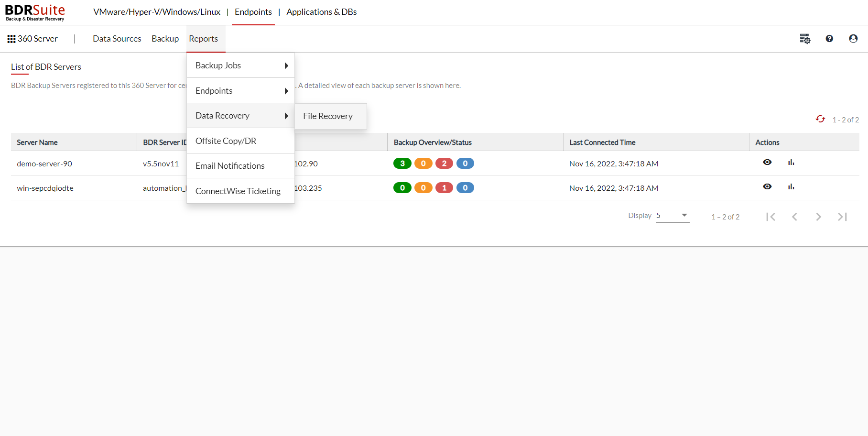Refresh the BDR servers list
The height and width of the screenshot is (436, 868).
[820, 119]
